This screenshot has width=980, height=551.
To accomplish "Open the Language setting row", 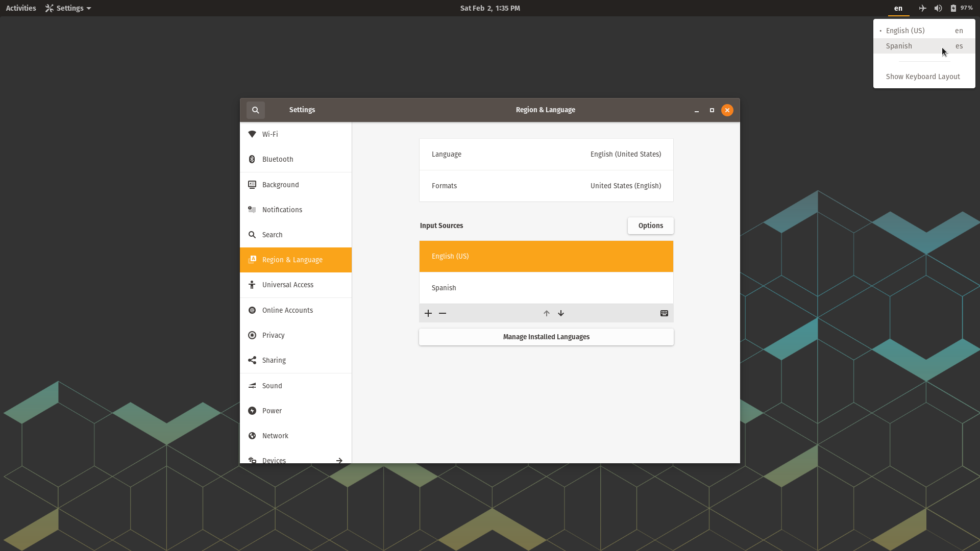I will point(546,154).
